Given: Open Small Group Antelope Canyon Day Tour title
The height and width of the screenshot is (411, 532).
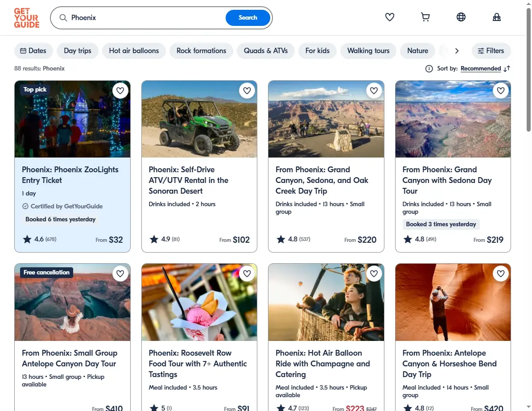Looking at the screenshot, I should click(70, 358).
